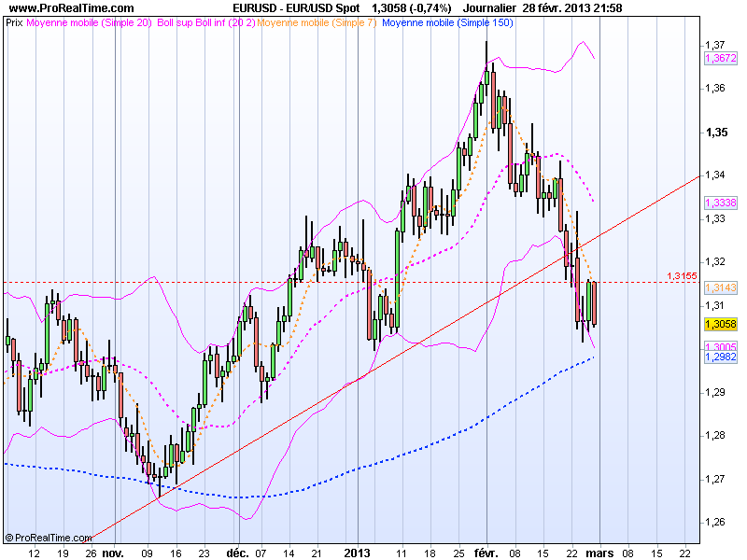The image size is (747, 560).
Task: Click the 1,3672 upper Bollinger value tag
Action: pos(721,58)
